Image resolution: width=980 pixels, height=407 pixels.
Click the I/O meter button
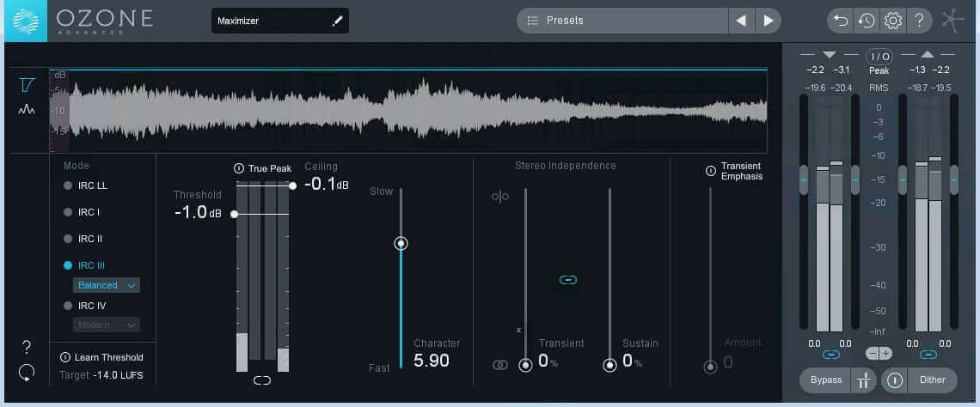pos(879,57)
